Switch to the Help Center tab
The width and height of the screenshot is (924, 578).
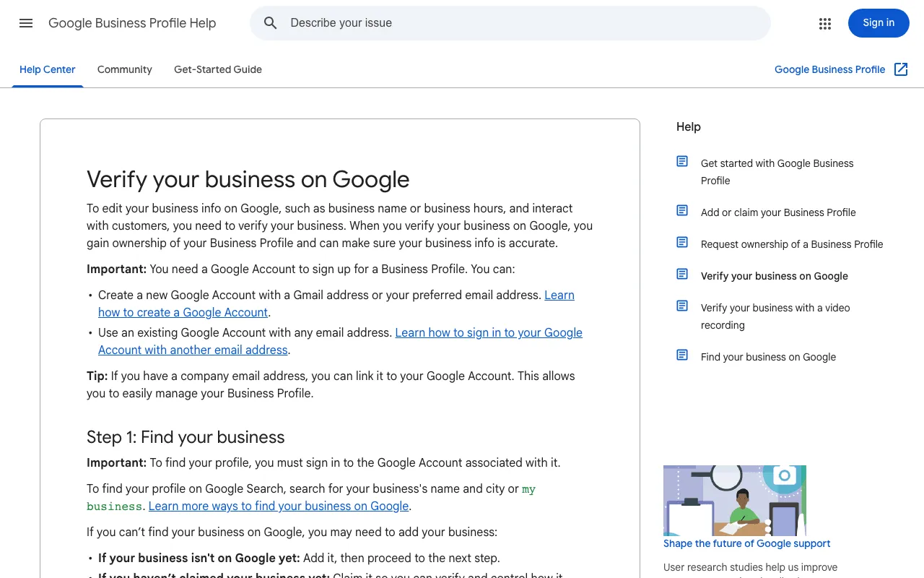pos(48,69)
